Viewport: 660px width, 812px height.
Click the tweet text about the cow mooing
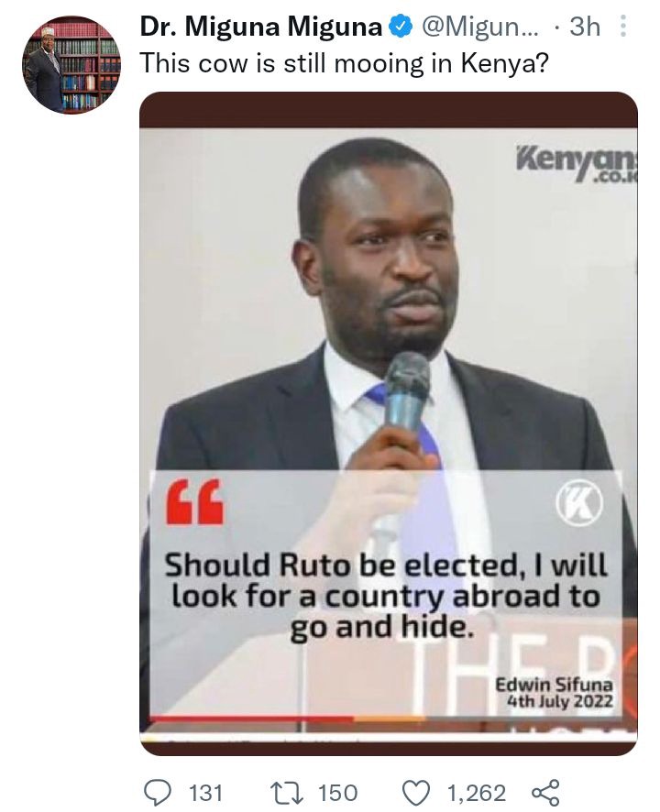point(344,64)
